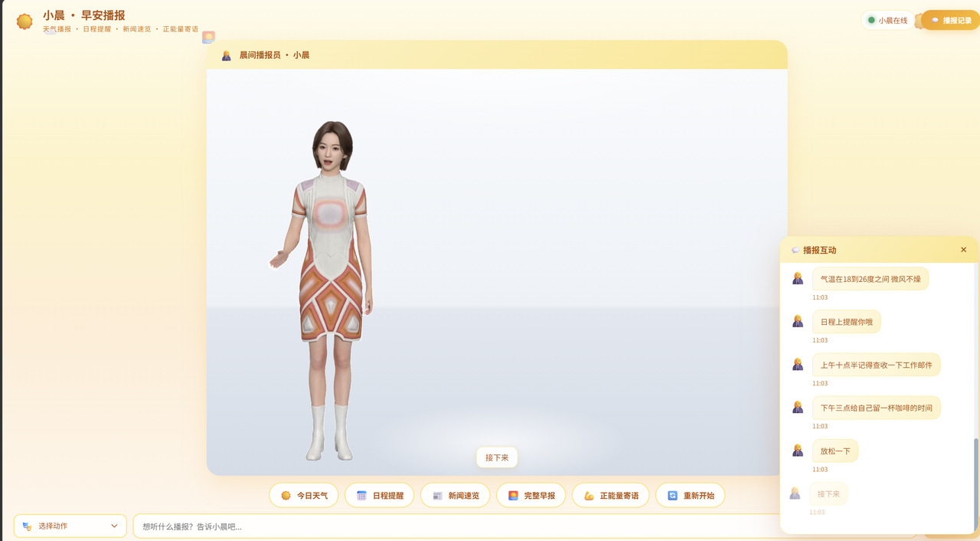980x541 pixels.
Task: Click the refresh icon in 重新开始 button
Action: coord(672,496)
